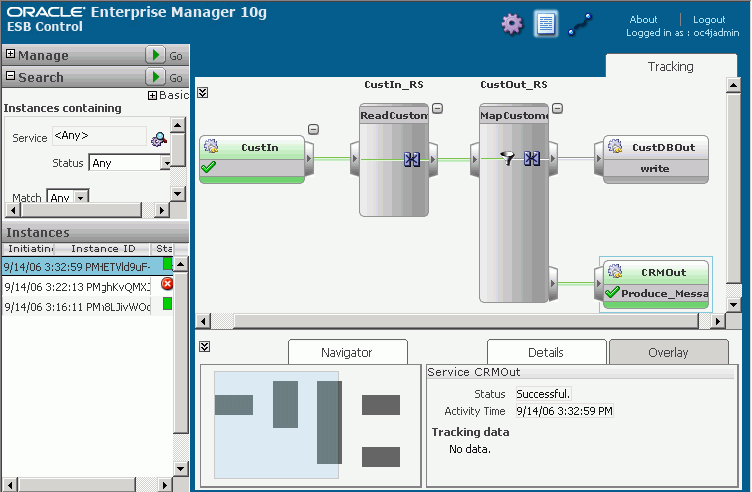Click the transformation icon in MapCustomer routing
Screen dimensions: 752x492
pos(531,158)
